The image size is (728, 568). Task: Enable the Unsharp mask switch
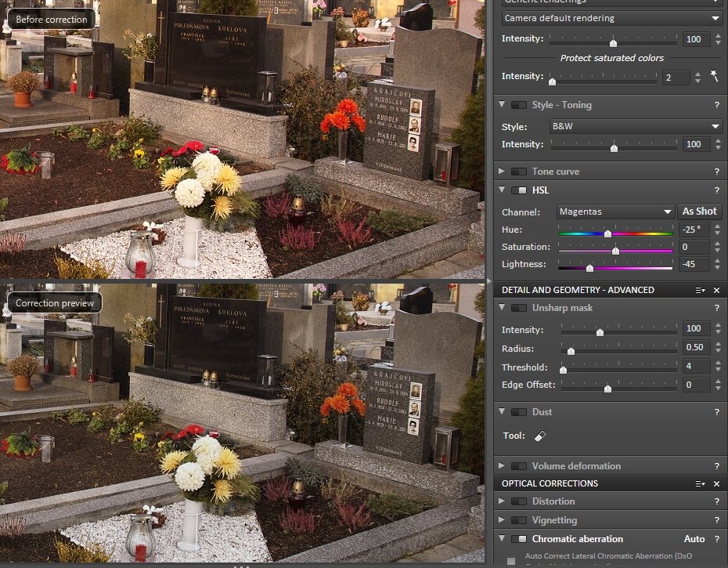pyautogui.click(x=518, y=308)
